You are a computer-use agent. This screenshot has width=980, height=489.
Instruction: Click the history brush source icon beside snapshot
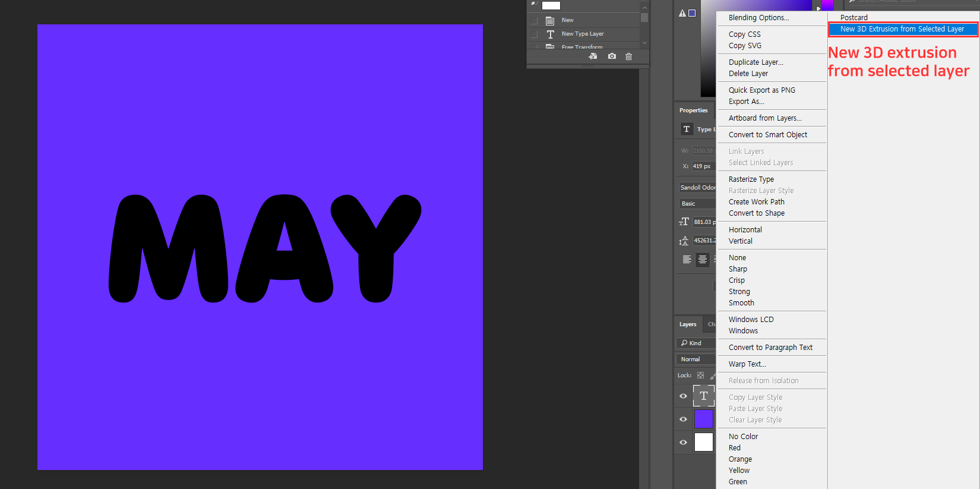click(534, 4)
